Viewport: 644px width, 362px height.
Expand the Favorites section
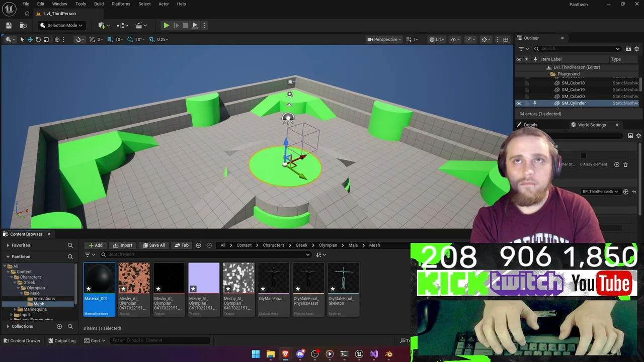click(8, 245)
